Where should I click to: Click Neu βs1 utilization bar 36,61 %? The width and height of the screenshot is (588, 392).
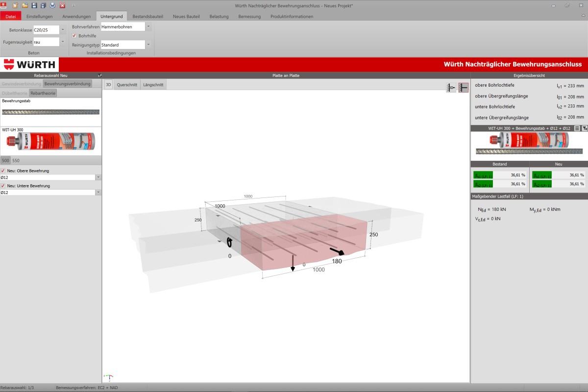pyautogui.click(x=559, y=175)
